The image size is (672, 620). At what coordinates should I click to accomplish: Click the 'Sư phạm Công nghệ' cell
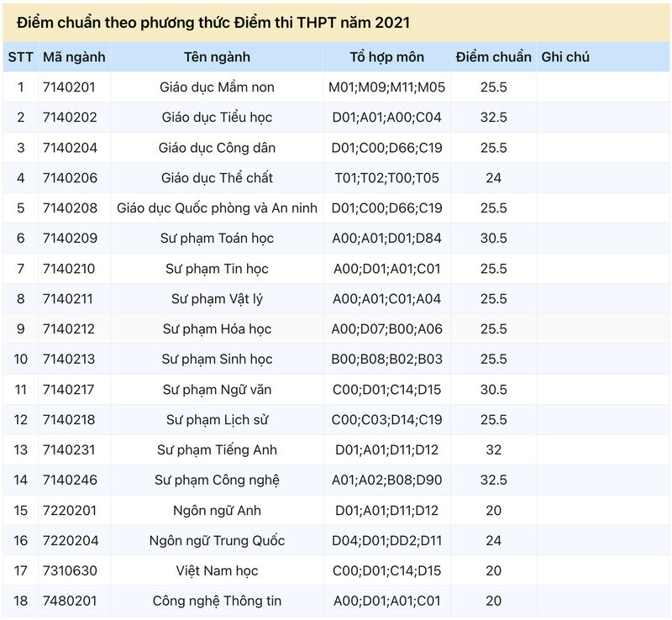(217, 480)
